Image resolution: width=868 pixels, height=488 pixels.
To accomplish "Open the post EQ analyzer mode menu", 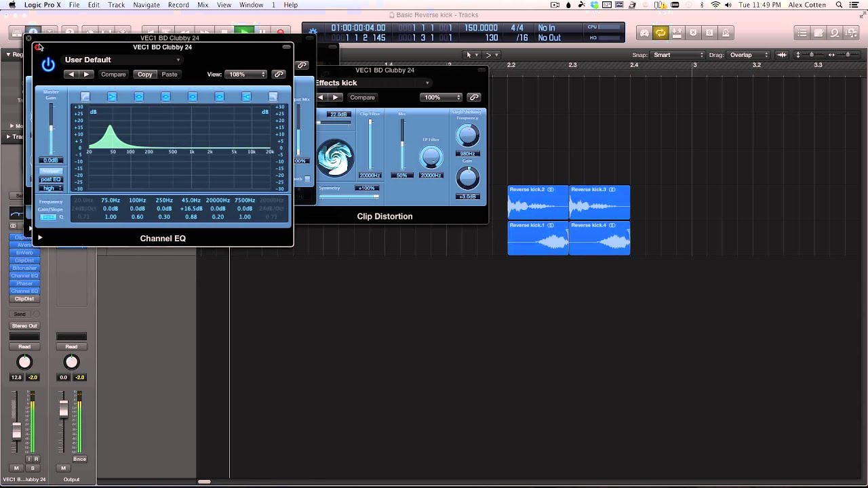I will tap(51, 180).
